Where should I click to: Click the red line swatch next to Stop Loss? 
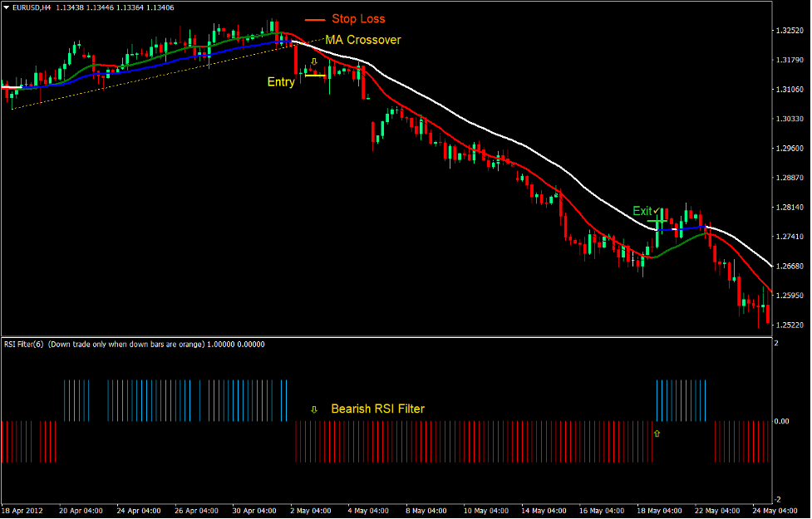[317, 18]
